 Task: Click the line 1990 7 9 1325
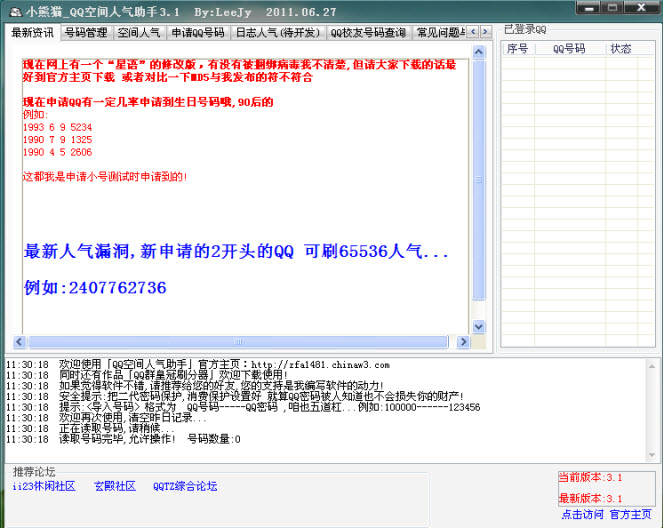pyautogui.click(x=58, y=140)
